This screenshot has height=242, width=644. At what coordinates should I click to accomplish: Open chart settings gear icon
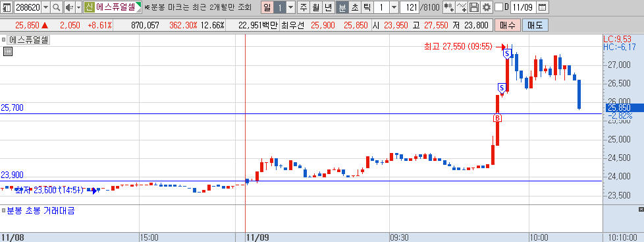[486, 7]
